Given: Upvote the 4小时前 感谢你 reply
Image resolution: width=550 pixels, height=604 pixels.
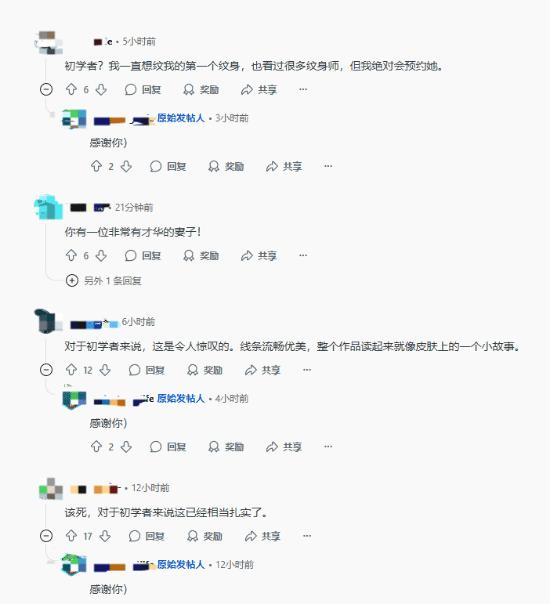Looking at the screenshot, I should (x=96, y=446).
